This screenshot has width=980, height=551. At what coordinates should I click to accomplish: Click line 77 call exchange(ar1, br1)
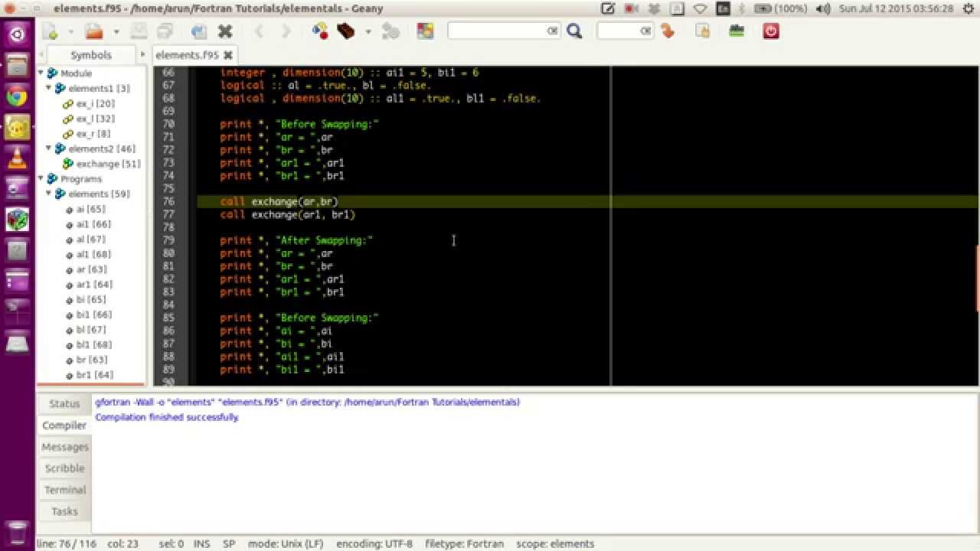coord(288,214)
